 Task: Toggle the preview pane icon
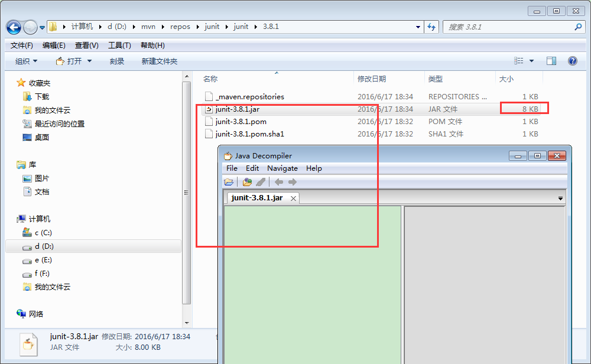(x=551, y=61)
